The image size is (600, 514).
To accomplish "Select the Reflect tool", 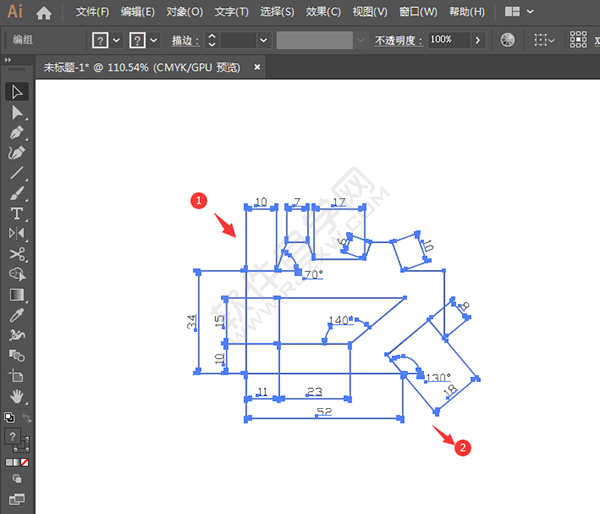I will click(17, 233).
